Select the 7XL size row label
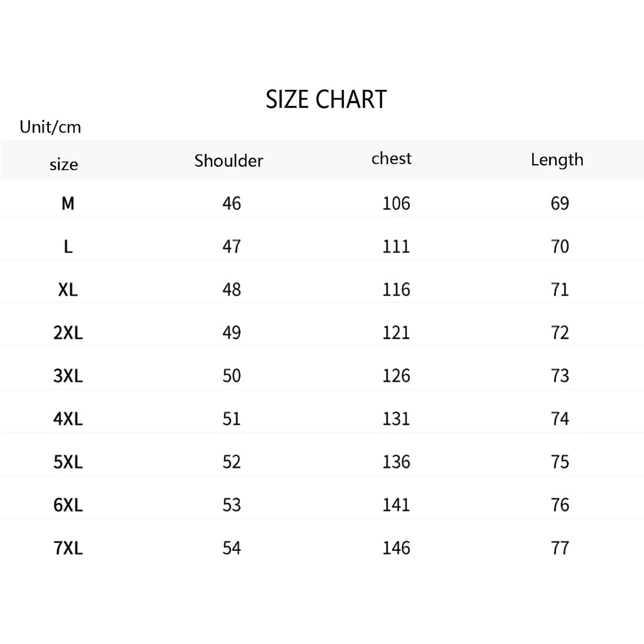Screen dimensions: 644x644 coord(68,548)
